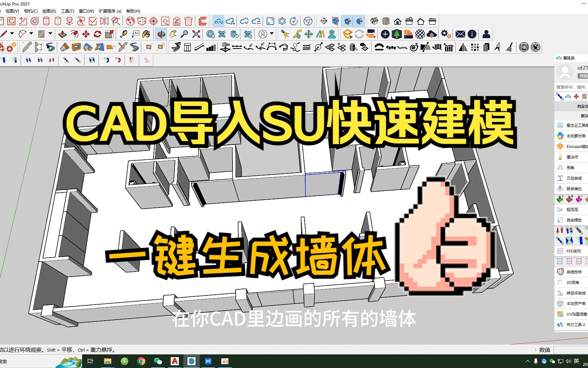Viewport: 588px width, 368px height.
Task: Select the Text label (A1) tool
Action: 135,34
